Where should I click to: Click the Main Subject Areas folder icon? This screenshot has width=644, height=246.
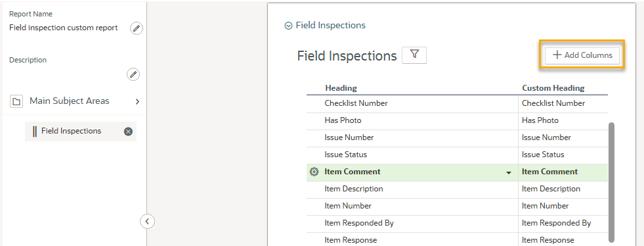pos(16,101)
